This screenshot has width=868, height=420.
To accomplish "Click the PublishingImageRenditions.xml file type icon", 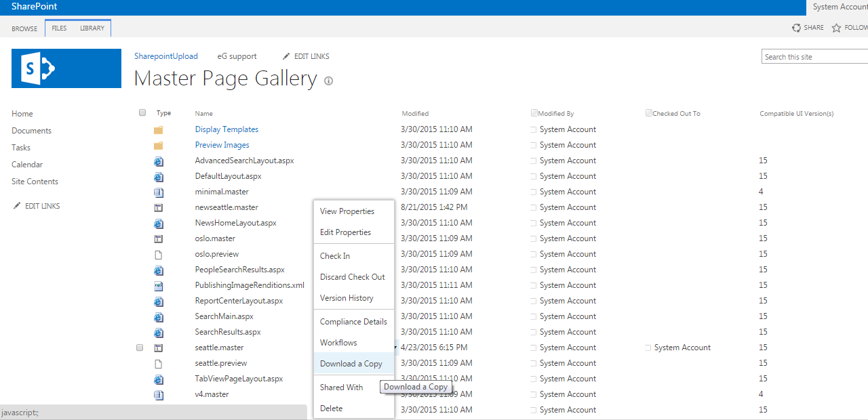I will (158, 285).
